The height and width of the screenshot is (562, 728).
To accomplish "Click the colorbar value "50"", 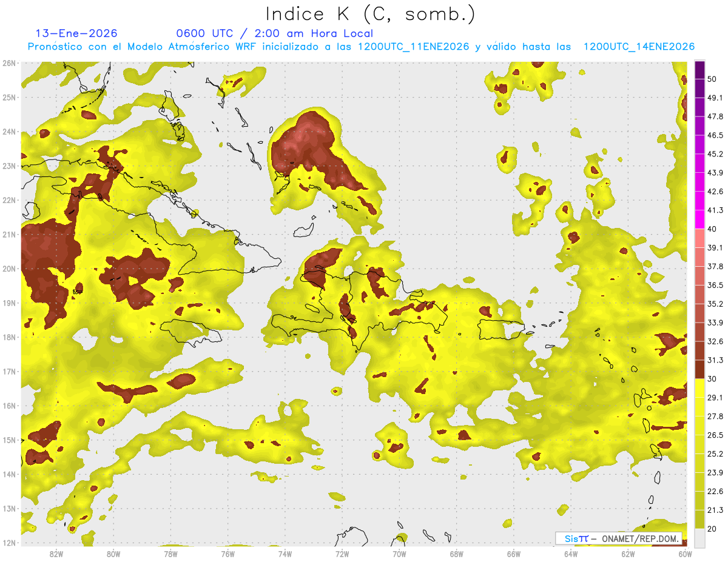I will click(x=712, y=79).
